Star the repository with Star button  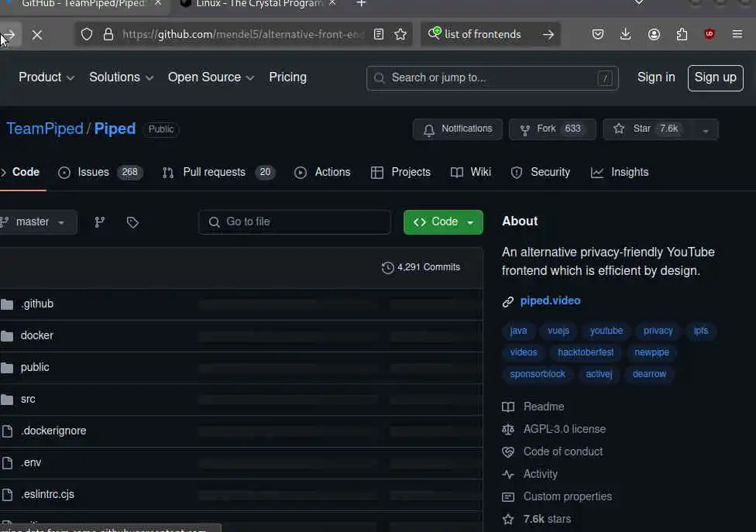648,129
